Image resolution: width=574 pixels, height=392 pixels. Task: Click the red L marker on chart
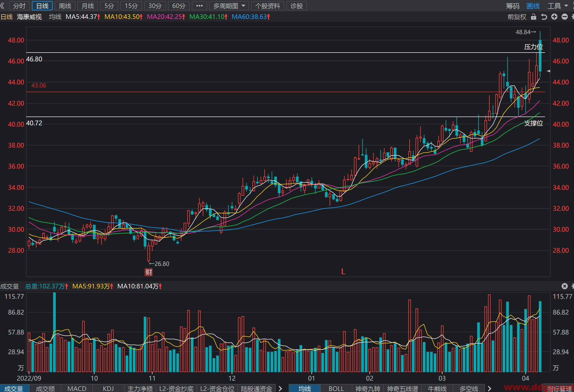(343, 272)
